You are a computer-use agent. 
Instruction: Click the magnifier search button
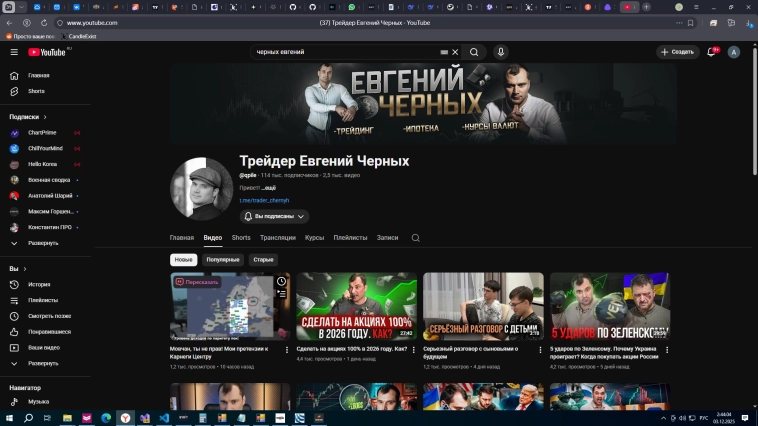[474, 52]
